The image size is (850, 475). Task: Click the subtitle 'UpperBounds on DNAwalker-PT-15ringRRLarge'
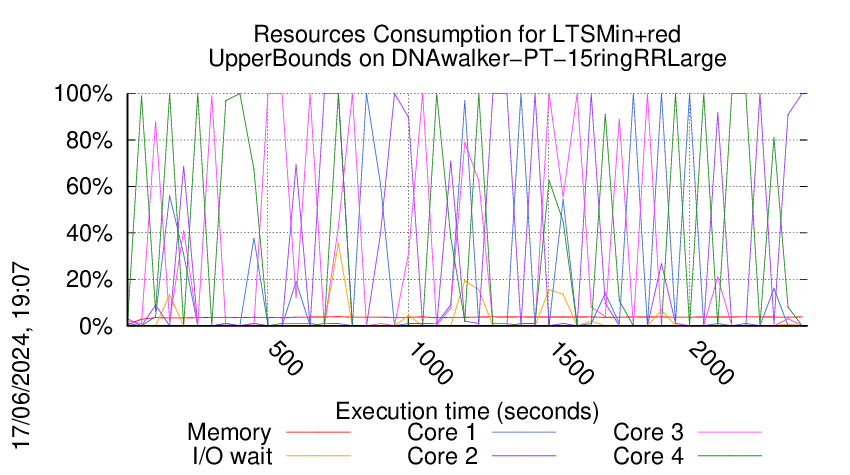tap(467, 58)
